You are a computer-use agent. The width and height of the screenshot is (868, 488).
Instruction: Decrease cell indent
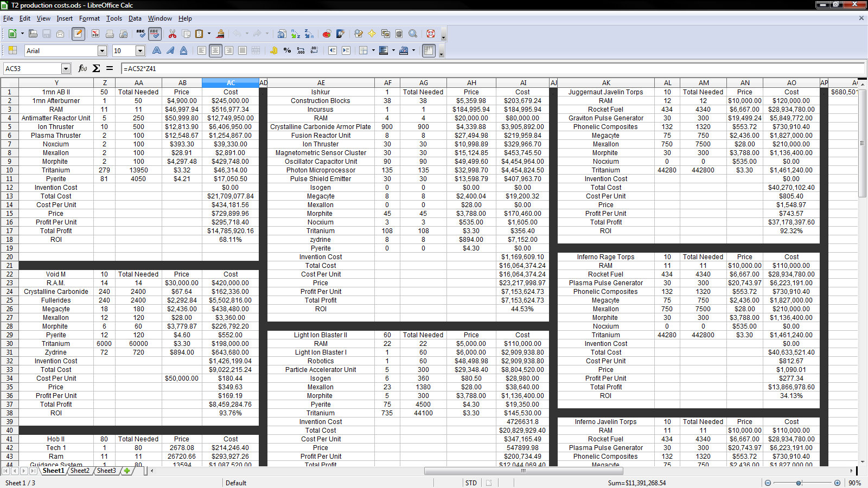coord(332,50)
